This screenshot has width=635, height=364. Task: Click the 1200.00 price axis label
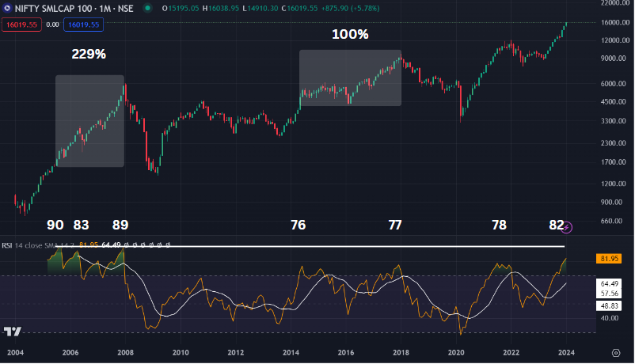point(614,184)
